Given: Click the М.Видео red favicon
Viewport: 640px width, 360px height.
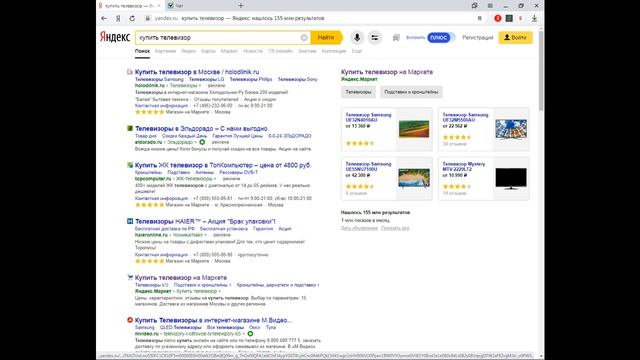Looking at the screenshot, I should coord(130,320).
